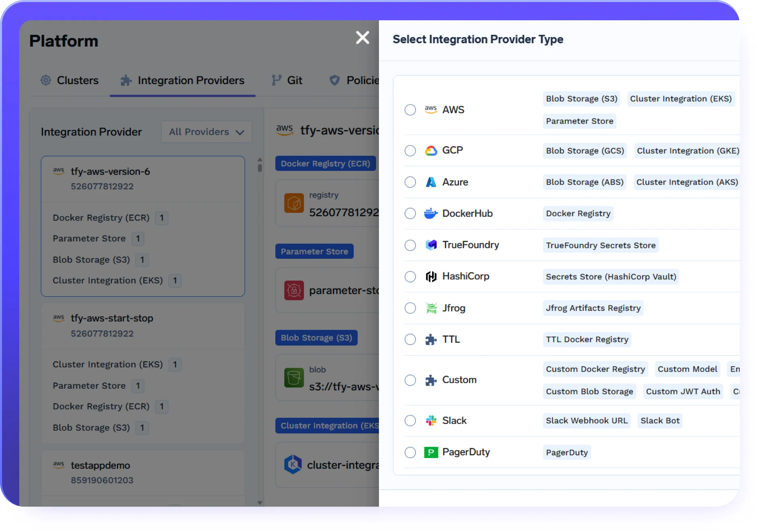The width and height of the screenshot is (760, 532).
Task: Switch to the Clusters tab
Action: [x=77, y=80]
